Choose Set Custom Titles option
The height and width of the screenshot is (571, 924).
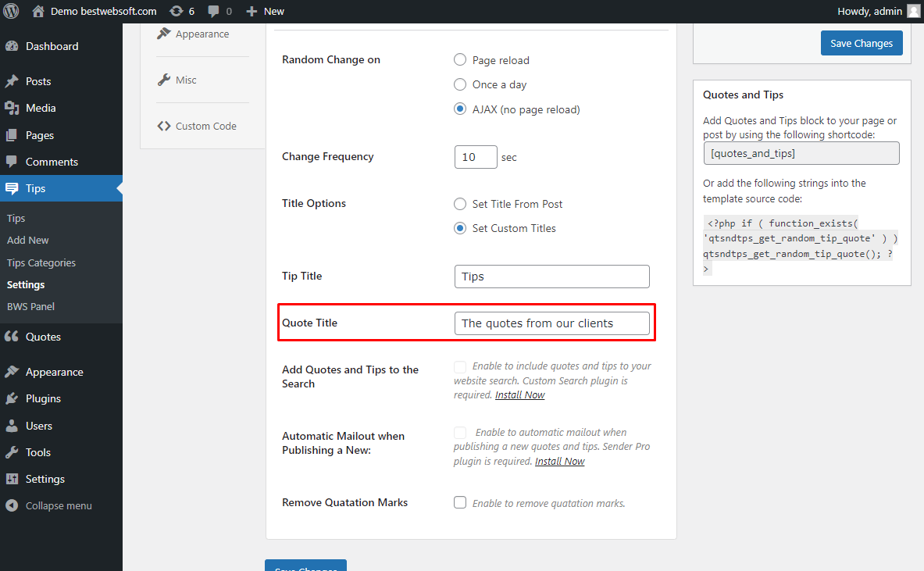click(459, 228)
